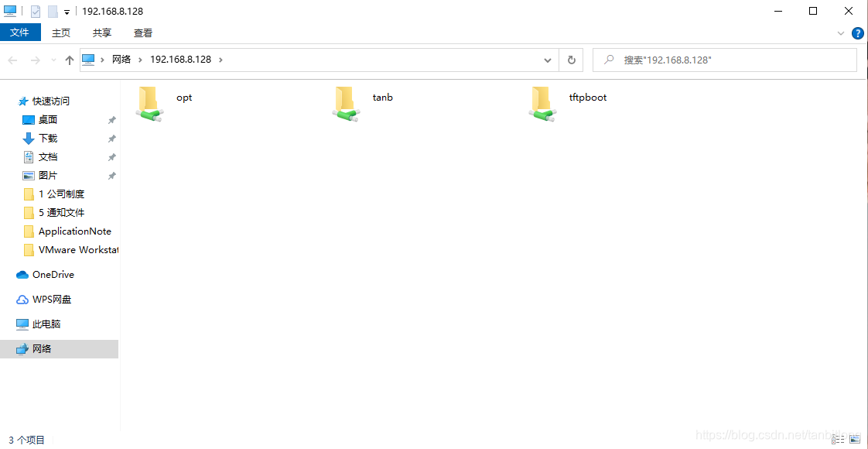Open recent locations dropdown arrow
The image size is (868, 449).
(x=53, y=60)
